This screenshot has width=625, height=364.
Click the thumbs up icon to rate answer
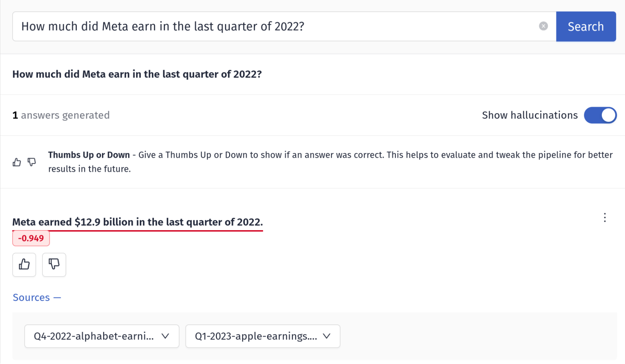pos(24,264)
